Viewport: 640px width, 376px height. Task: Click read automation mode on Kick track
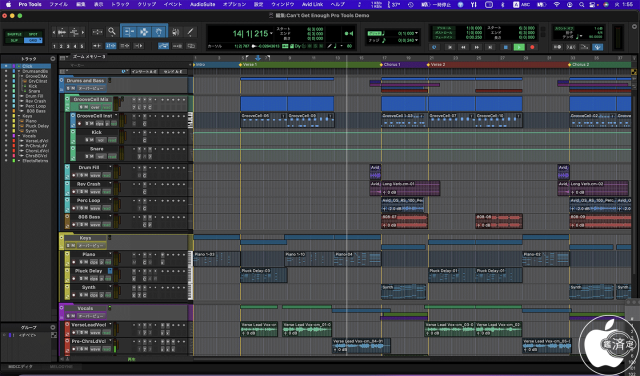(112, 140)
